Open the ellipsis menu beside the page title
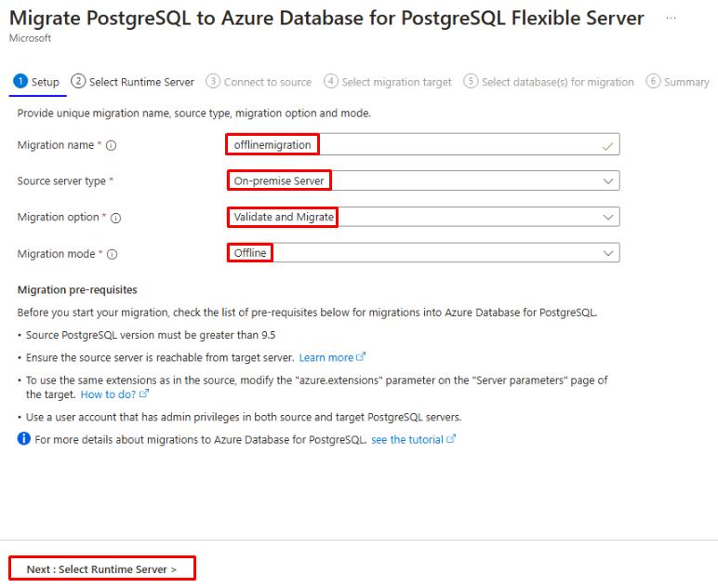The width and height of the screenshot is (718, 588). point(671,19)
